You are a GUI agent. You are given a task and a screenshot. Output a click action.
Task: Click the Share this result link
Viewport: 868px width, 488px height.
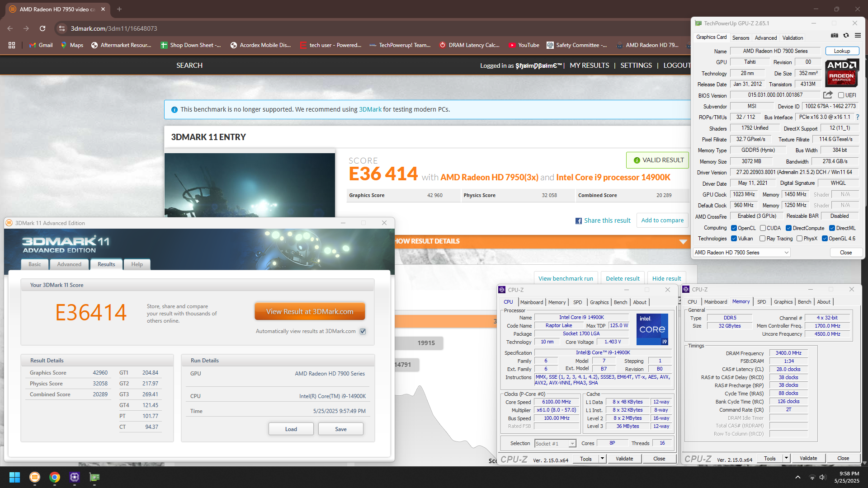click(603, 221)
